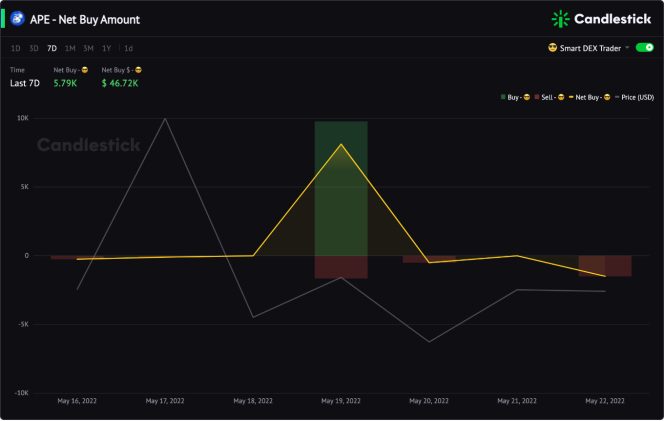
Task: Click the Candlestick watermark in the chart
Action: tap(89, 145)
